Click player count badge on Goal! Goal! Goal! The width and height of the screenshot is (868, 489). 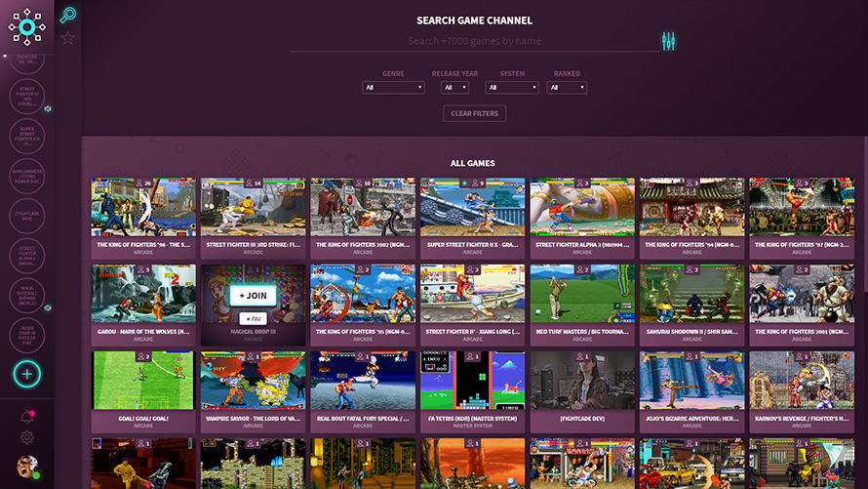point(143,356)
